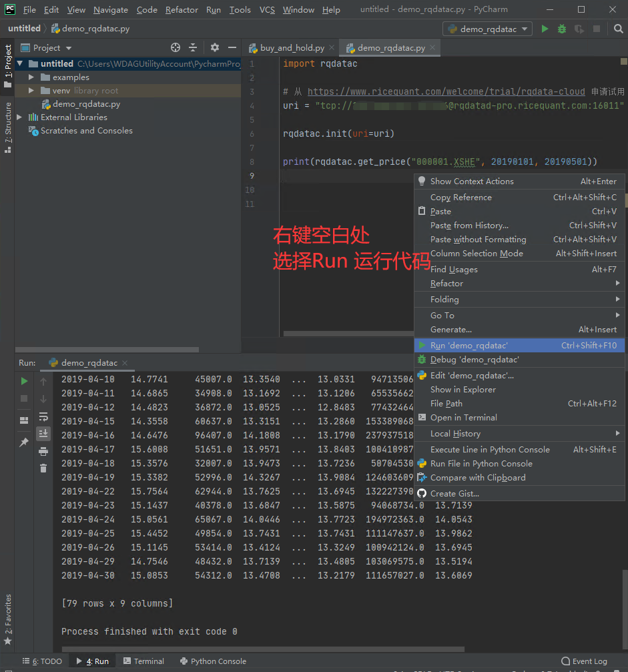Collapse the untitled project root
The width and height of the screenshot is (628, 672).
pyautogui.click(x=20, y=64)
